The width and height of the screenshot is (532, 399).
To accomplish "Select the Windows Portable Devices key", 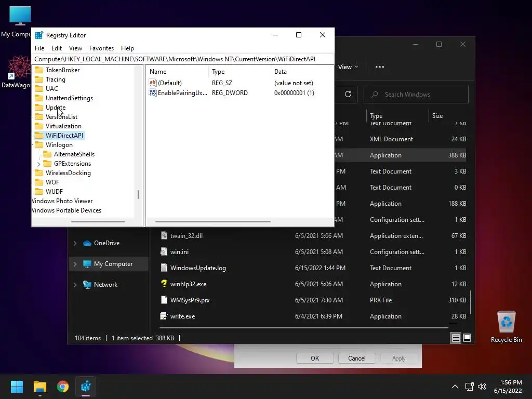I will 67,210.
